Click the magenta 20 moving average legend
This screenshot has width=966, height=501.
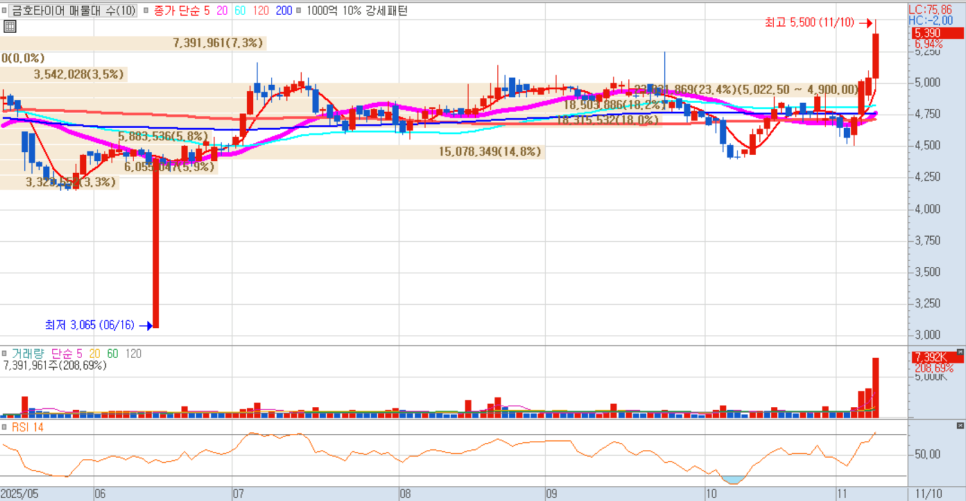[222, 10]
